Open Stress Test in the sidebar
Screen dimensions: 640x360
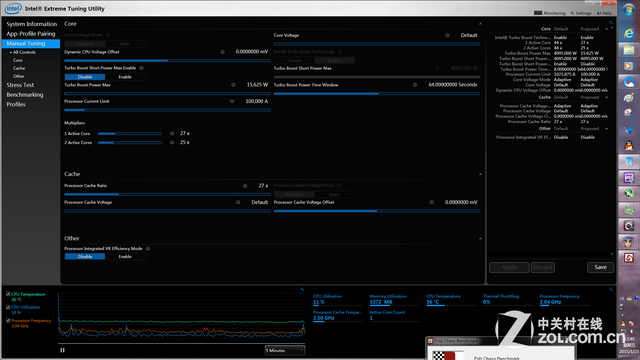[20, 85]
